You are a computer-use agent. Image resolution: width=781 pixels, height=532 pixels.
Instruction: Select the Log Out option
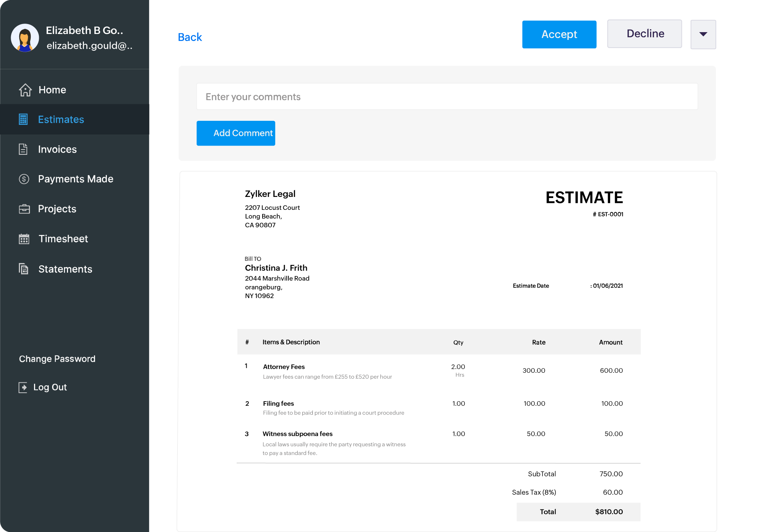50,387
